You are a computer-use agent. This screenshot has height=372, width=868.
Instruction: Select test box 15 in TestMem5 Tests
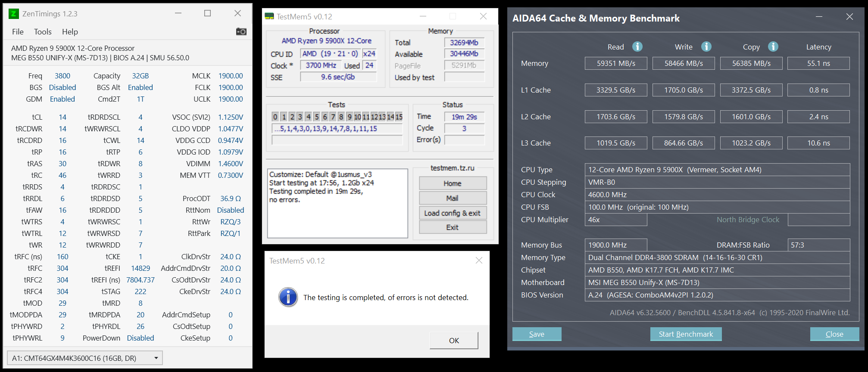point(399,117)
